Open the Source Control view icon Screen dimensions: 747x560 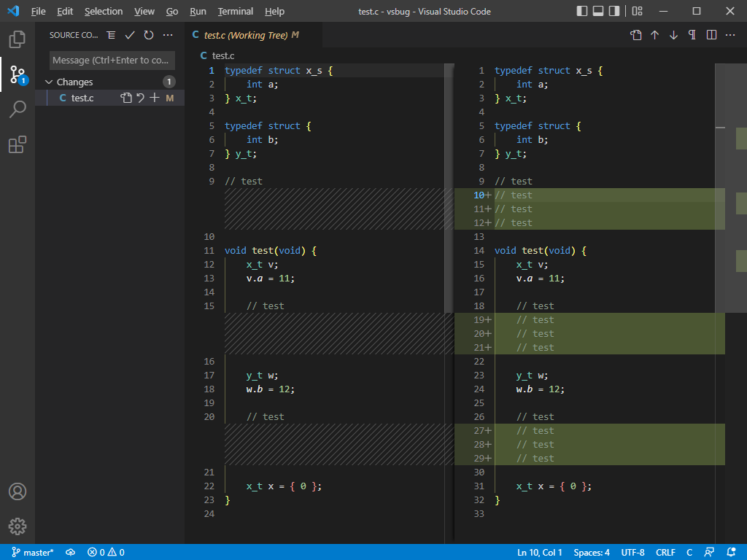coord(18,75)
